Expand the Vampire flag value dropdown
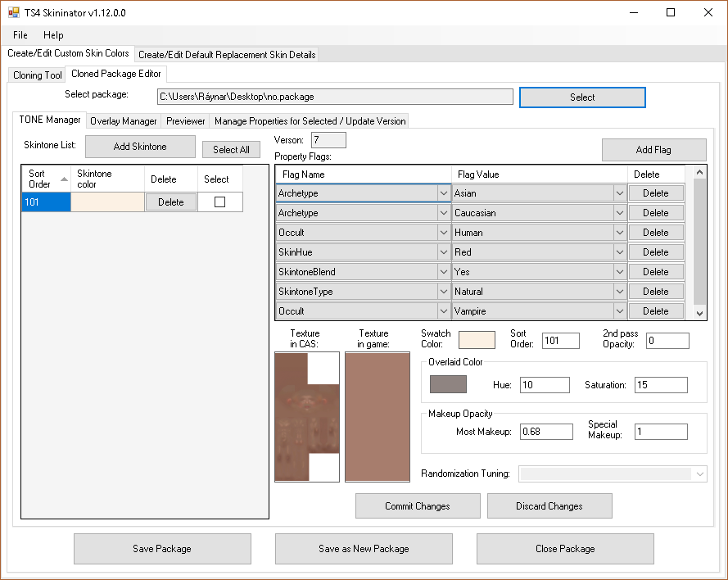The image size is (728, 580). coord(620,311)
